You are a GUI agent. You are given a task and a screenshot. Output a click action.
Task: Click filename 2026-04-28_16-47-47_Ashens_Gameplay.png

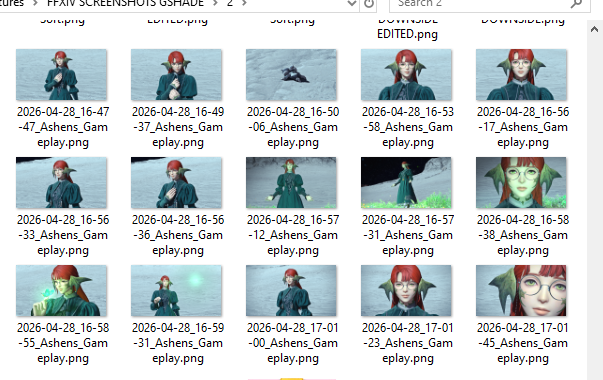coord(63,127)
